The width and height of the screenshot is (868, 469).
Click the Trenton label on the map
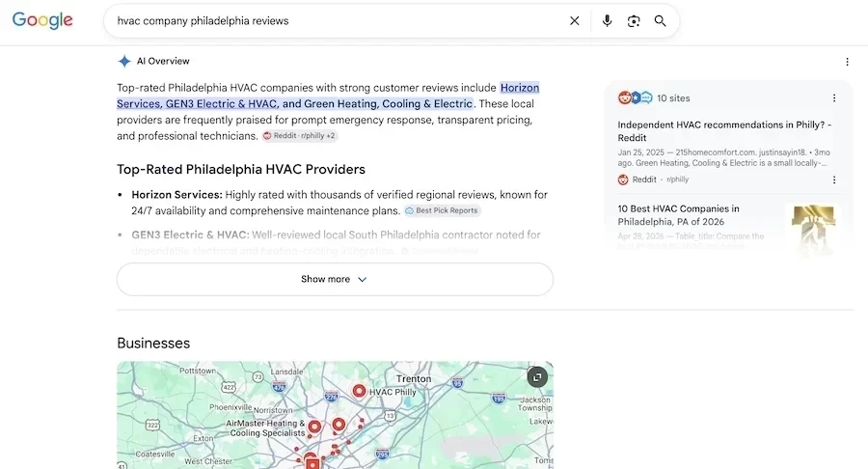[x=414, y=378]
